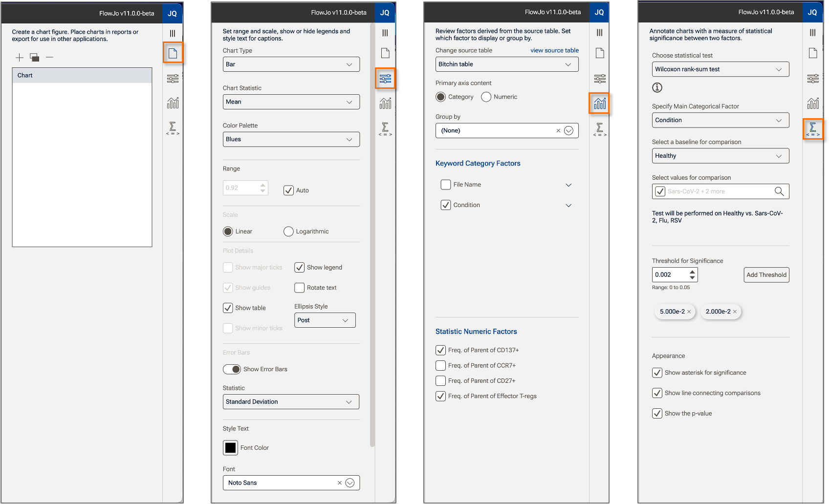Viewport: 830px width, 504px height.
Task: Click the sigma icon in third panel sidebar
Action: click(600, 129)
